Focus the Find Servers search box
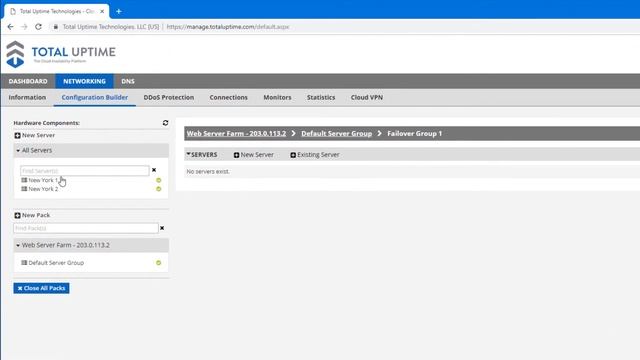This screenshot has height=360, width=640. pos(84,171)
